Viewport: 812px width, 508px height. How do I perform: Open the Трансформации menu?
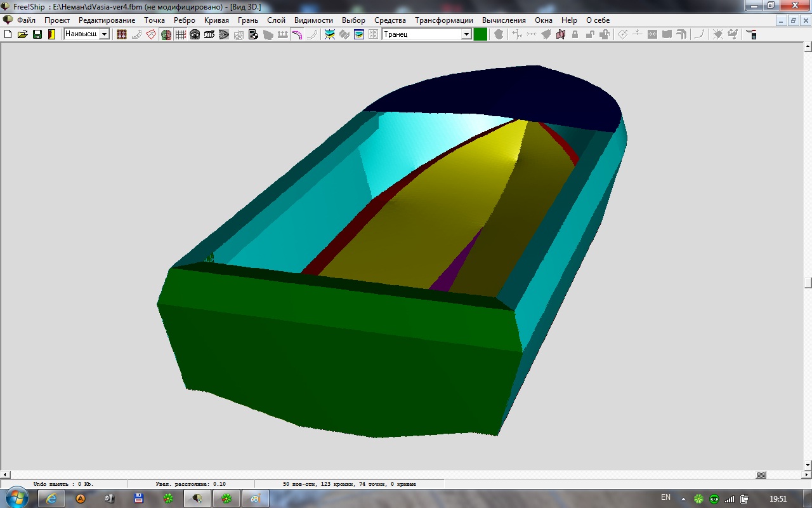click(443, 20)
